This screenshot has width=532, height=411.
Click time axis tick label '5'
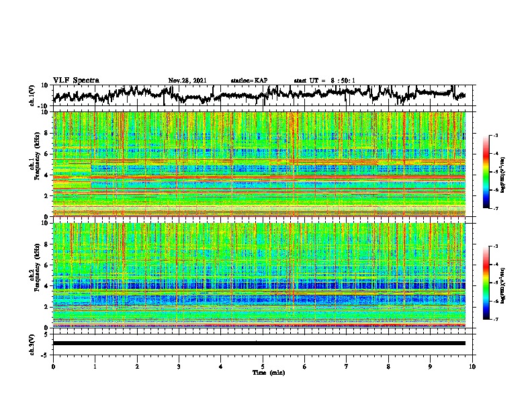263,367
